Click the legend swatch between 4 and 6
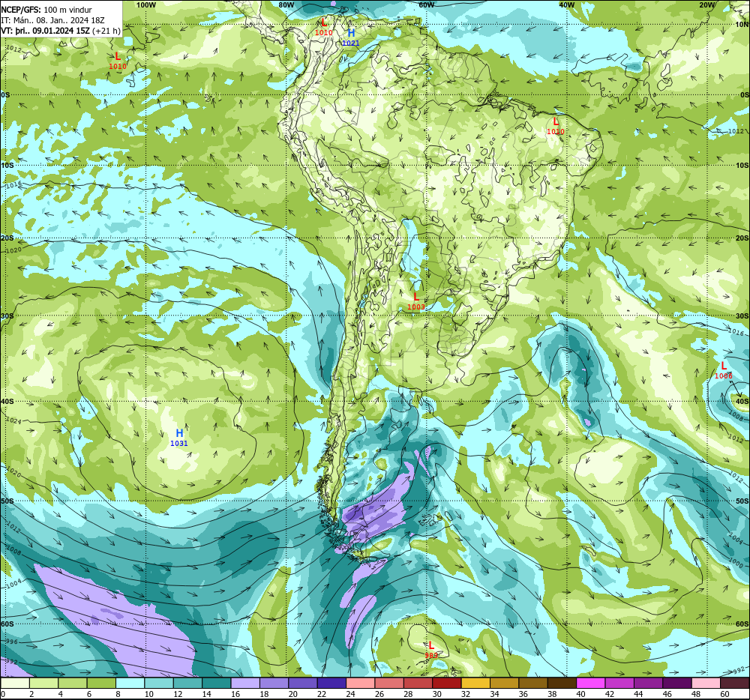 (x=72, y=683)
